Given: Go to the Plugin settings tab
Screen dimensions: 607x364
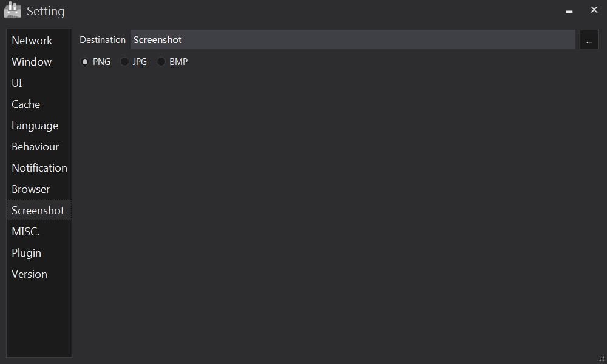Looking at the screenshot, I should pyautogui.click(x=39, y=252).
